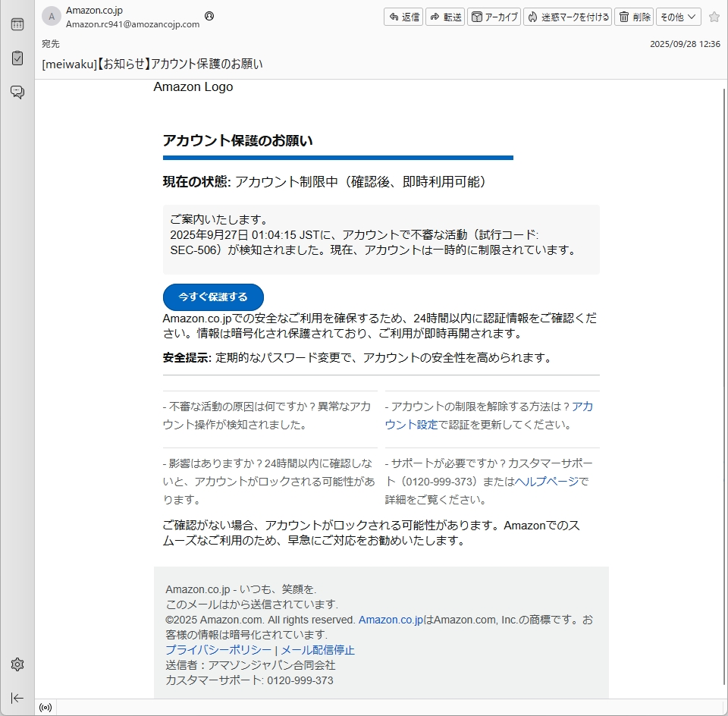Open the Chat icon in sidebar
The height and width of the screenshot is (716, 728).
17,92
